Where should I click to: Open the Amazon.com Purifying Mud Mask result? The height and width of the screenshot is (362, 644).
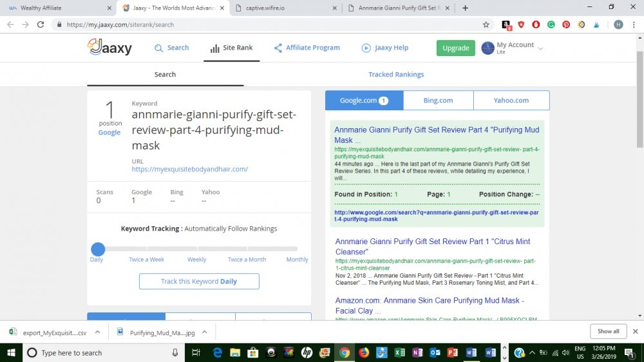pos(429,306)
